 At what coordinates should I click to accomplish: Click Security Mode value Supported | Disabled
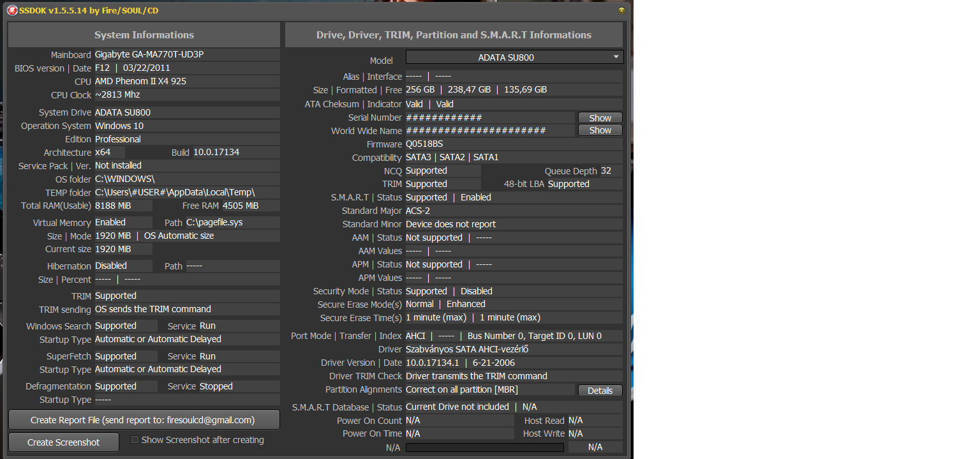[x=514, y=292]
